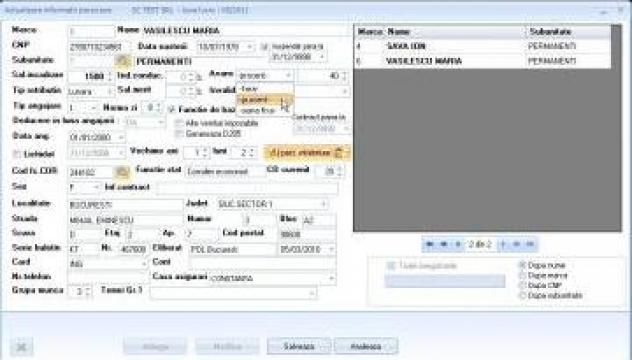Open the Casa asigurari dropdown

click(x=331, y=278)
